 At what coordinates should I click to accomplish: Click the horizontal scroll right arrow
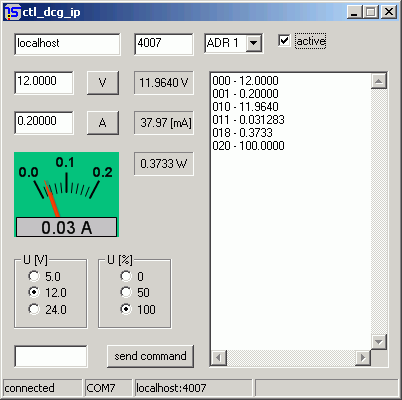[363, 358]
